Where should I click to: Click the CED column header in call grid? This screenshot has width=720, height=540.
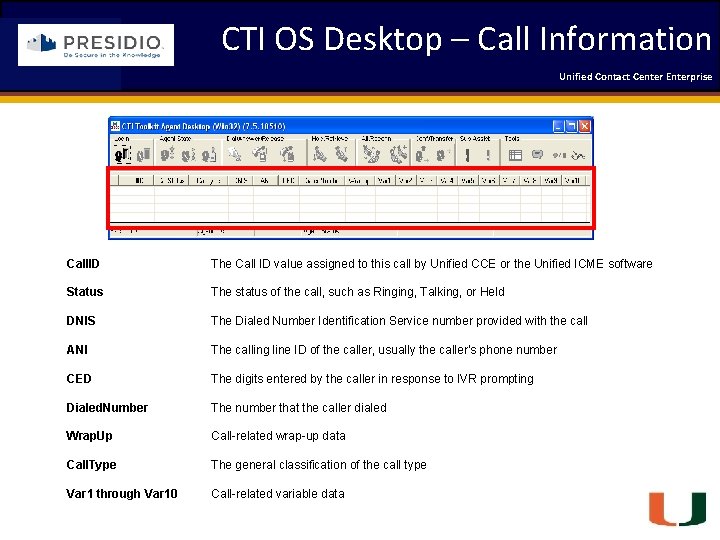tap(288, 180)
